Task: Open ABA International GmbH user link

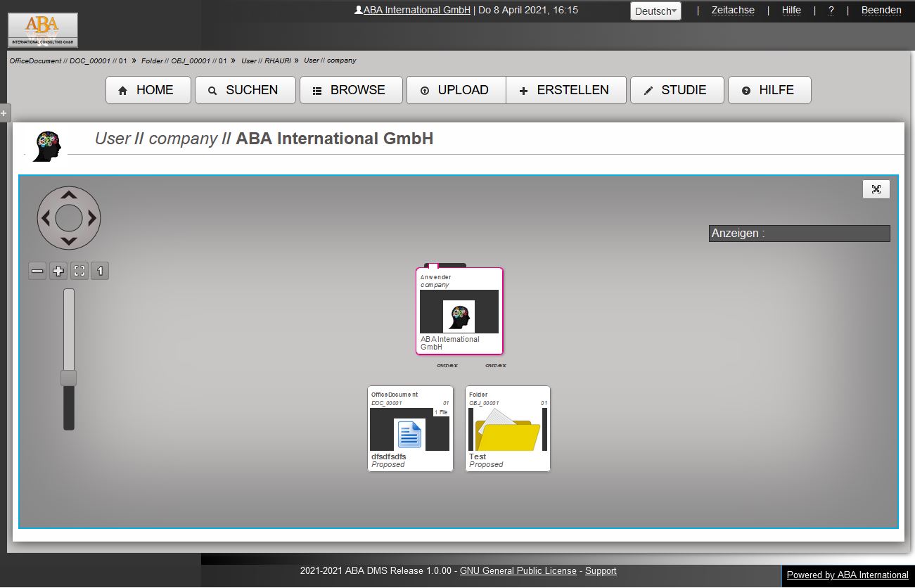Action: [x=416, y=10]
